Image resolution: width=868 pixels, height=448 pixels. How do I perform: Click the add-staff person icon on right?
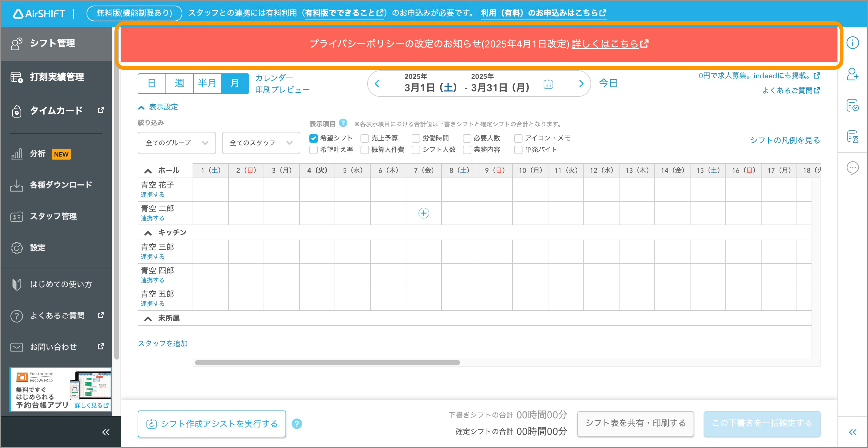pyautogui.click(x=853, y=76)
